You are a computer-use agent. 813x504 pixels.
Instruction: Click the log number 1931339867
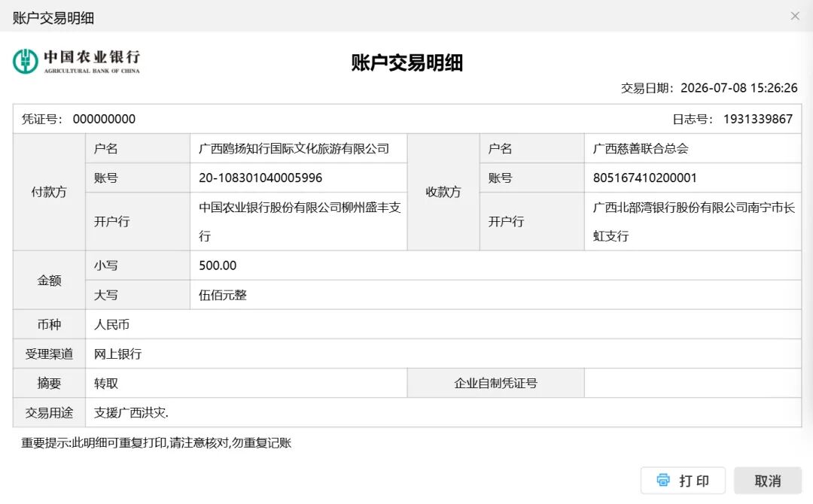(758, 119)
